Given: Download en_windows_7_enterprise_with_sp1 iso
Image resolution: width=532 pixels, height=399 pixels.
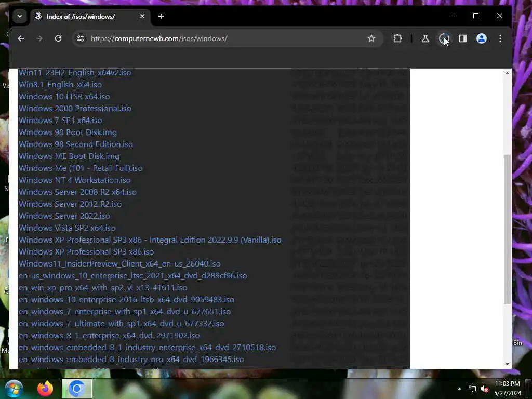Looking at the screenshot, I should tap(125, 312).
